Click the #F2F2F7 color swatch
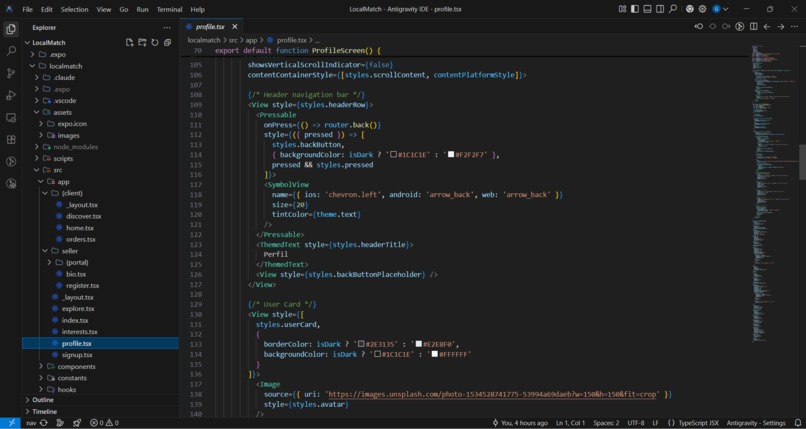 [451, 155]
